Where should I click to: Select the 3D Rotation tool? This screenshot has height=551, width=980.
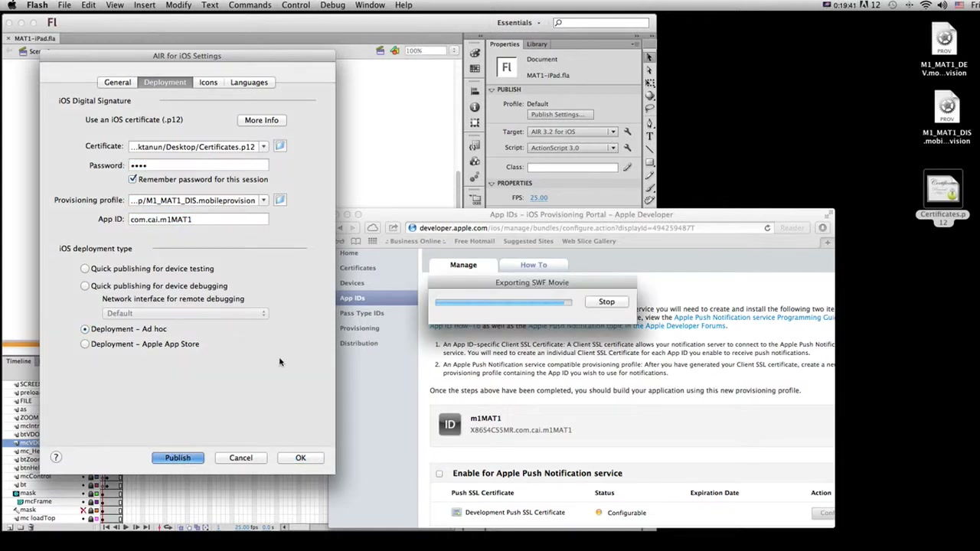[649, 96]
